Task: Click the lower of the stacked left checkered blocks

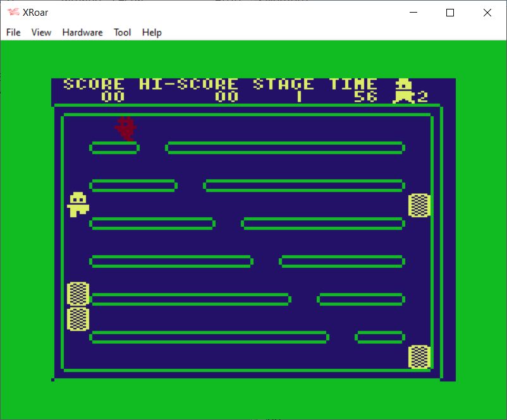Action: coord(78,319)
